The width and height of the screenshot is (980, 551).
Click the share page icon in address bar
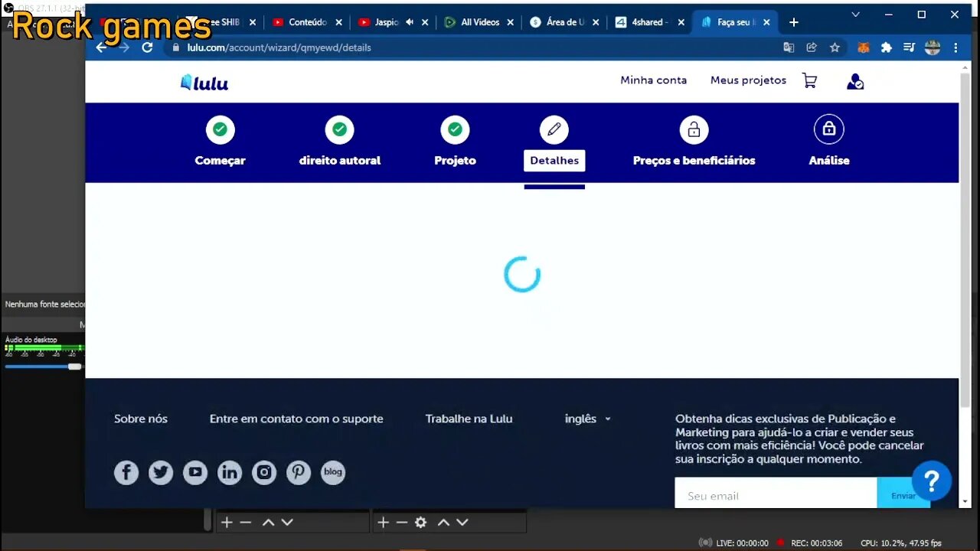(x=812, y=47)
